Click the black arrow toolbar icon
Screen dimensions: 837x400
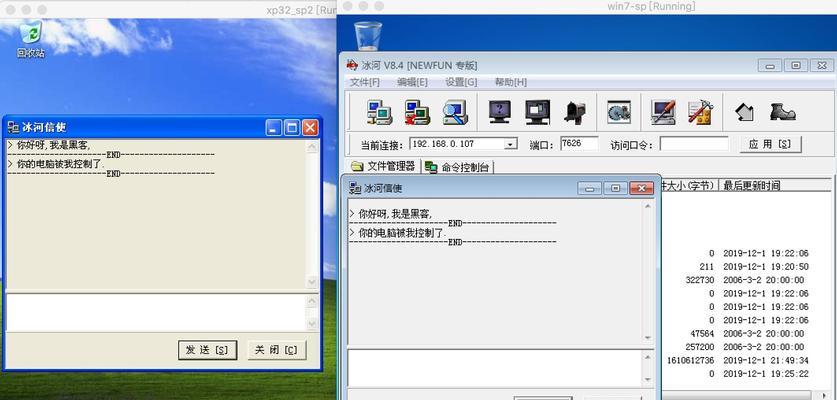(x=744, y=112)
